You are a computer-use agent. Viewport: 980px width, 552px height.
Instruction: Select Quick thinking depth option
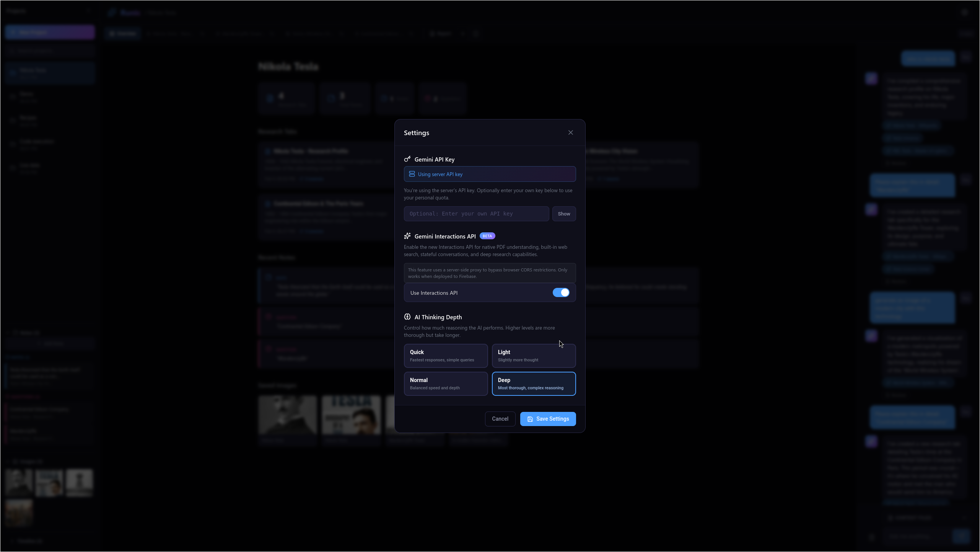[x=446, y=356]
